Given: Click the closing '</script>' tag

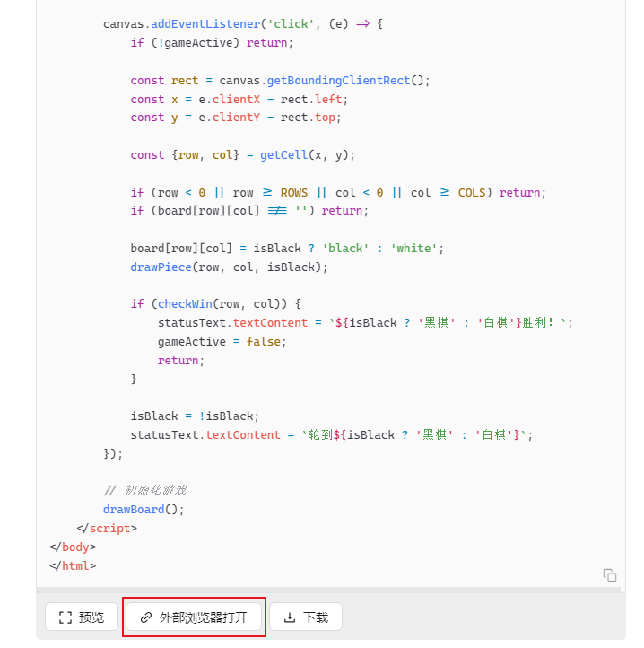Looking at the screenshot, I should 107,528.
